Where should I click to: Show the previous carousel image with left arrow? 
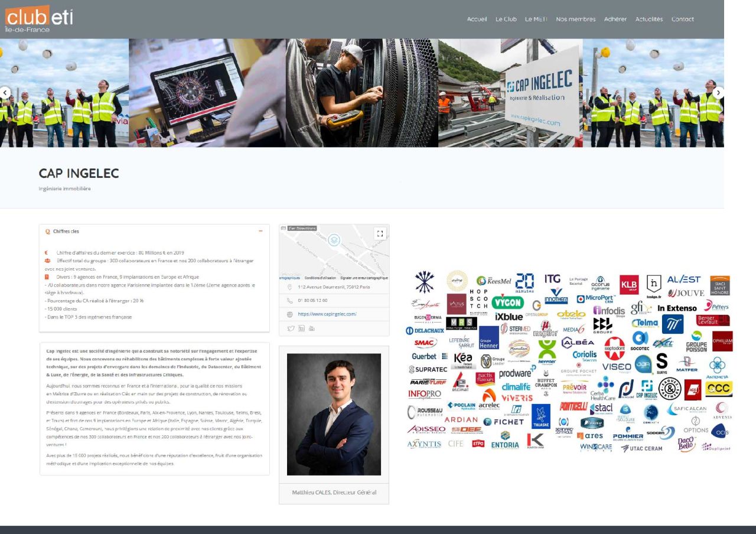click(x=5, y=93)
